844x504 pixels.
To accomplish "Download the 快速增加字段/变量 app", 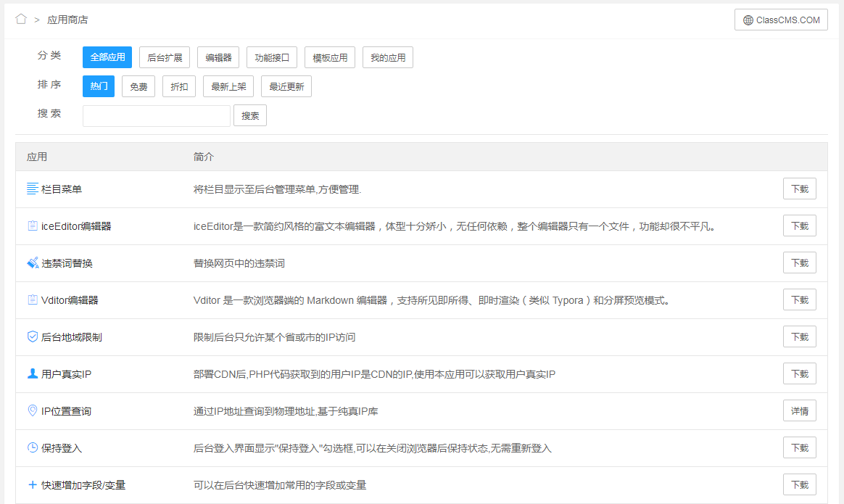I will click(x=799, y=484).
